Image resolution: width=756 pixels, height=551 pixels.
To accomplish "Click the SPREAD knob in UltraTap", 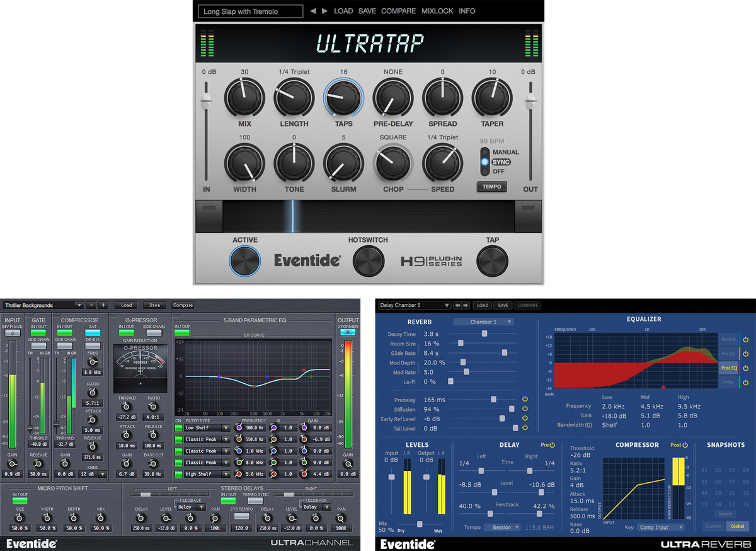I will point(443,98).
